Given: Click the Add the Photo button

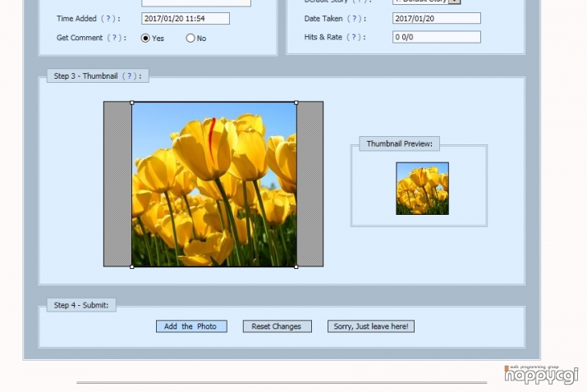Looking at the screenshot, I should point(191,326).
